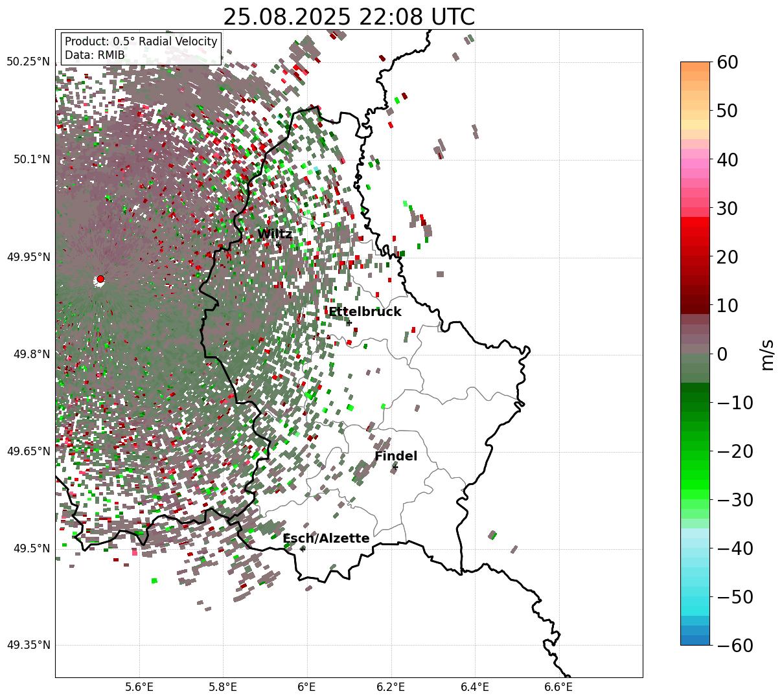Click the colorbar "−50" tick label
This screenshot has height=700, width=782.
click(x=735, y=597)
